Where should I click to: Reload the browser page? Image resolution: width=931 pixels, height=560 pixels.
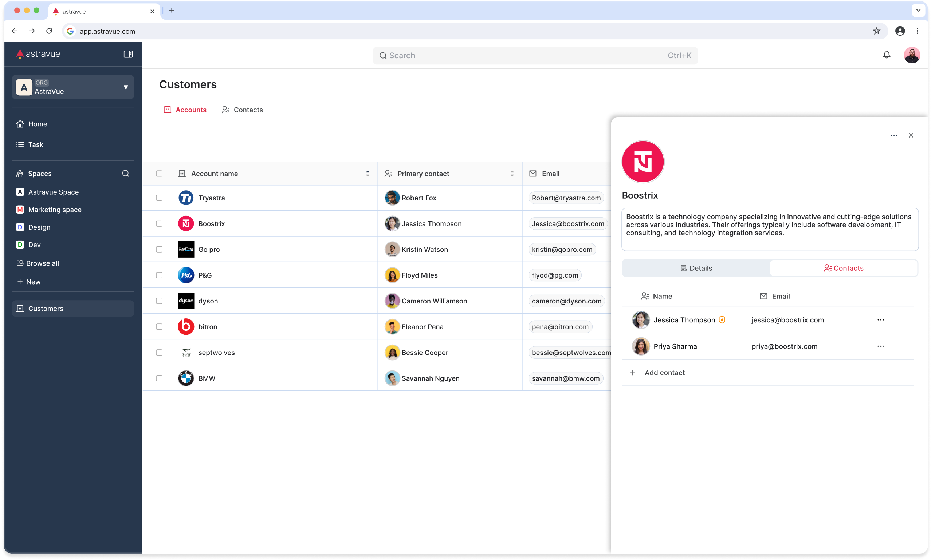coord(49,31)
